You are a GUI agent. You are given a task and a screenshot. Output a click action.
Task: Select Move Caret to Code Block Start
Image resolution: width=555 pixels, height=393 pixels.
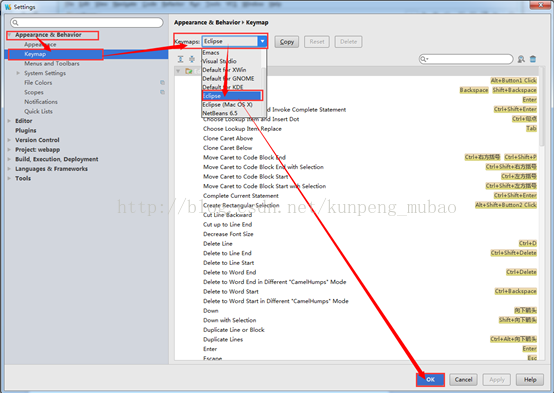(x=246, y=176)
